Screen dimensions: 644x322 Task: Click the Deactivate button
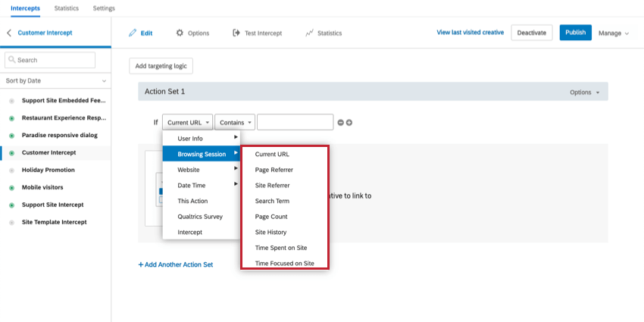tap(532, 33)
